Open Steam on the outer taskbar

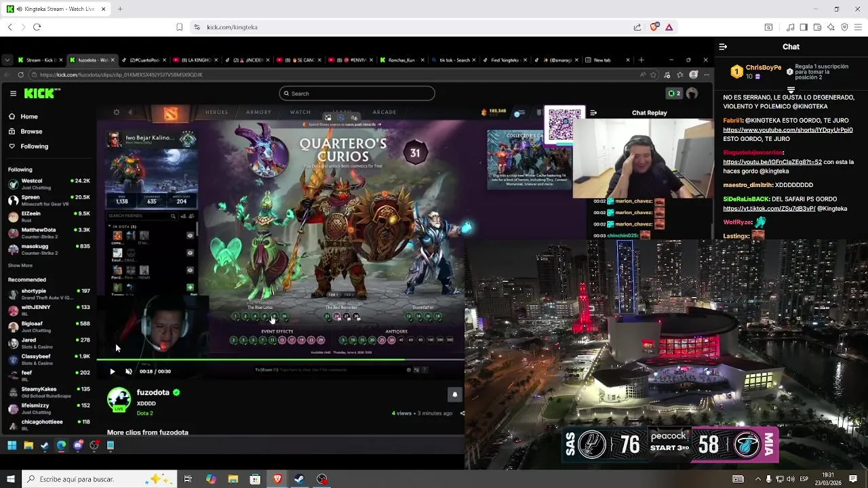click(x=299, y=479)
